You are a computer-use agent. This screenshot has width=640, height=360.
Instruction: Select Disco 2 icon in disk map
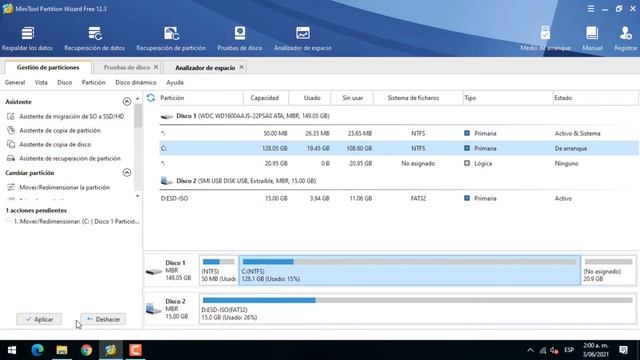tap(154, 309)
